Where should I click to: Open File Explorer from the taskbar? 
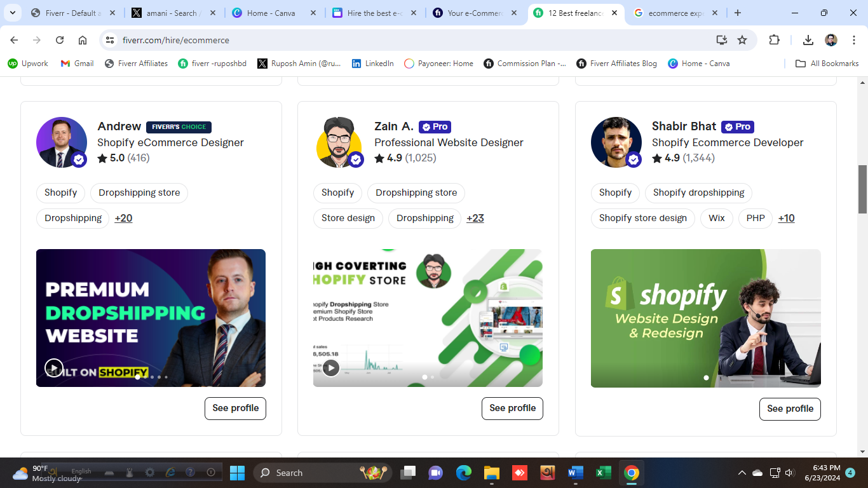pyautogui.click(x=492, y=473)
